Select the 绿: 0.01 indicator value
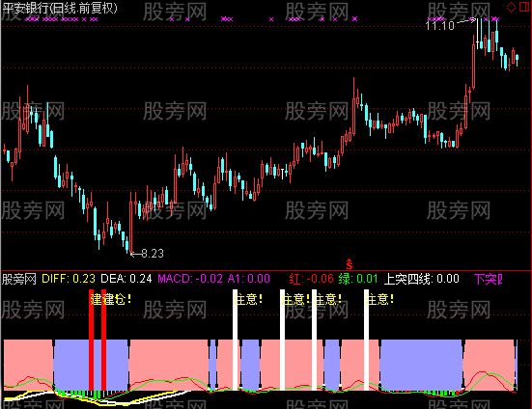Screen dimensions: 532x409 (358, 279)
